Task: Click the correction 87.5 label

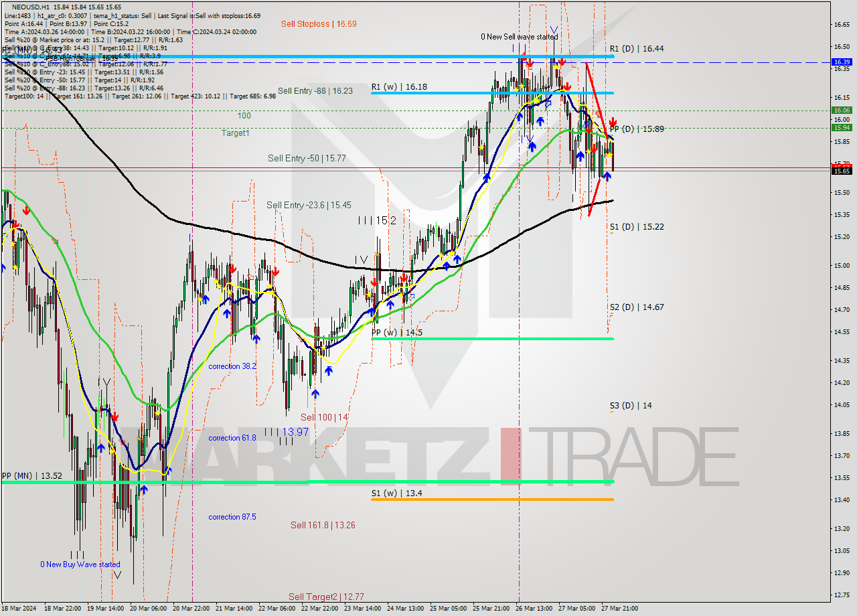Action: coord(232,517)
